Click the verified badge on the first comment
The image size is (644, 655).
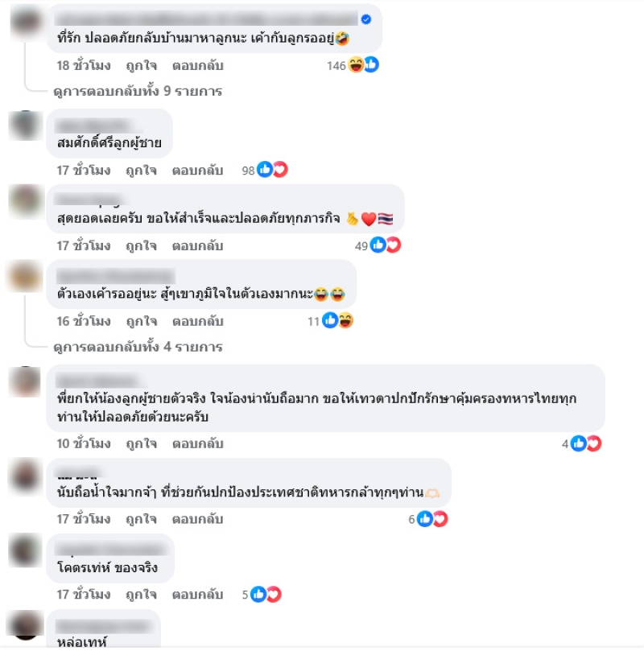coord(366,19)
